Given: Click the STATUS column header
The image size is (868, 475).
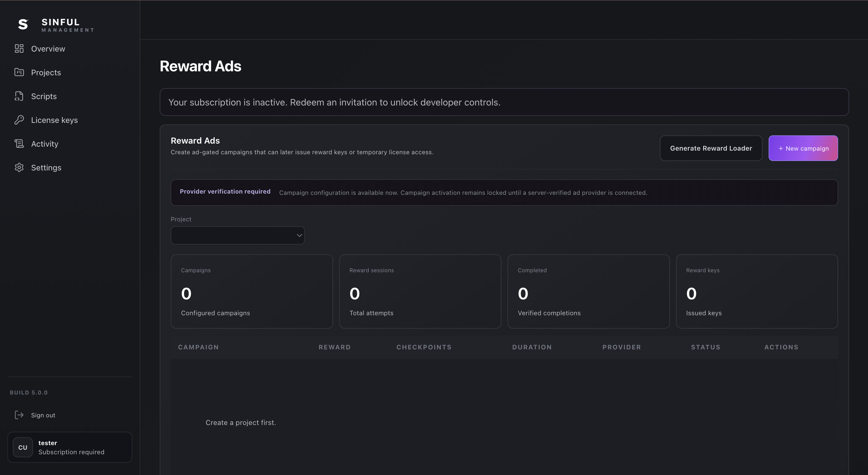Looking at the screenshot, I should (706, 347).
